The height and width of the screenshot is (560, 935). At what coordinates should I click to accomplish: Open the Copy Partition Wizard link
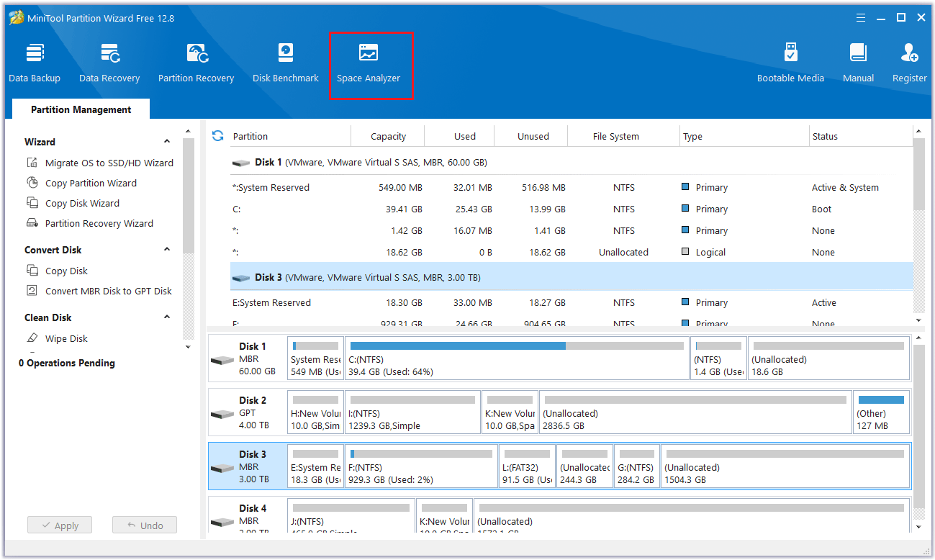coord(91,183)
